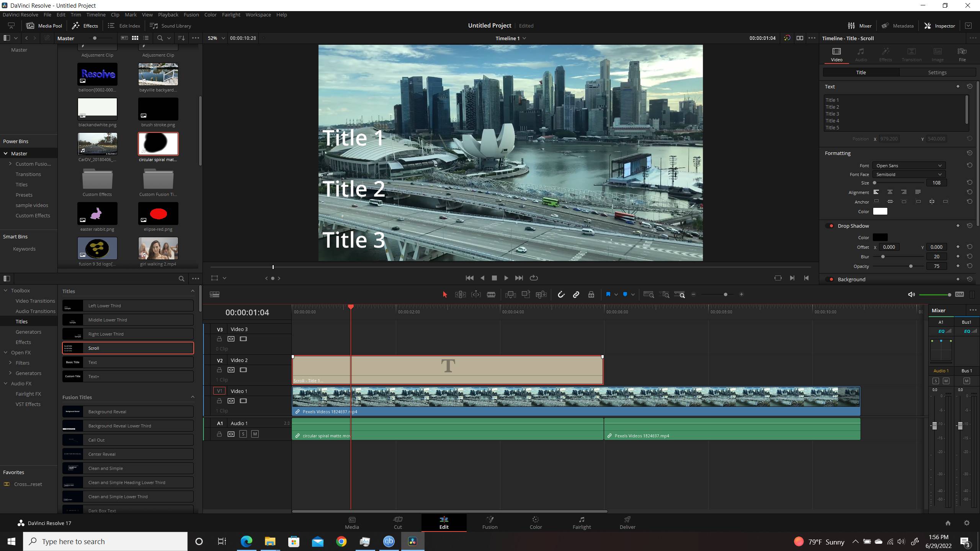Open Drop Shadow black color swatch
The image size is (980, 551).
880,238
